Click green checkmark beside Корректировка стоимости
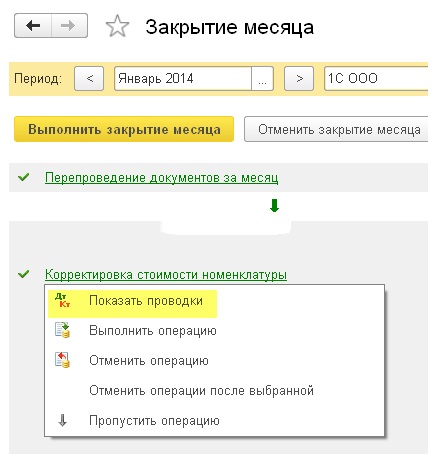 24,274
